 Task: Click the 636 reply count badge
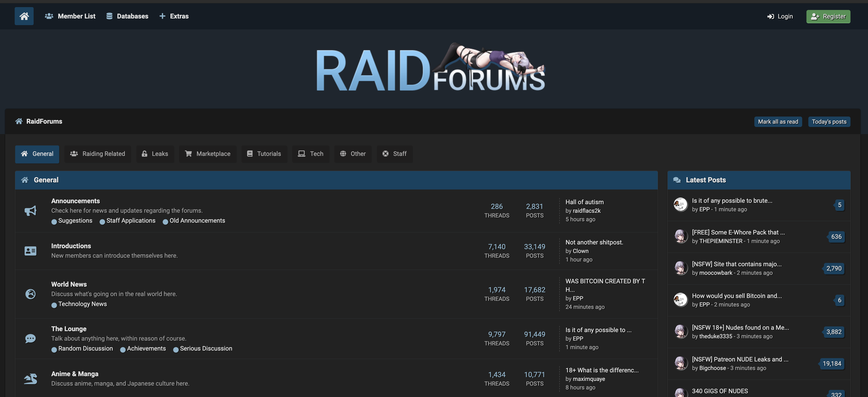(x=836, y=237)
